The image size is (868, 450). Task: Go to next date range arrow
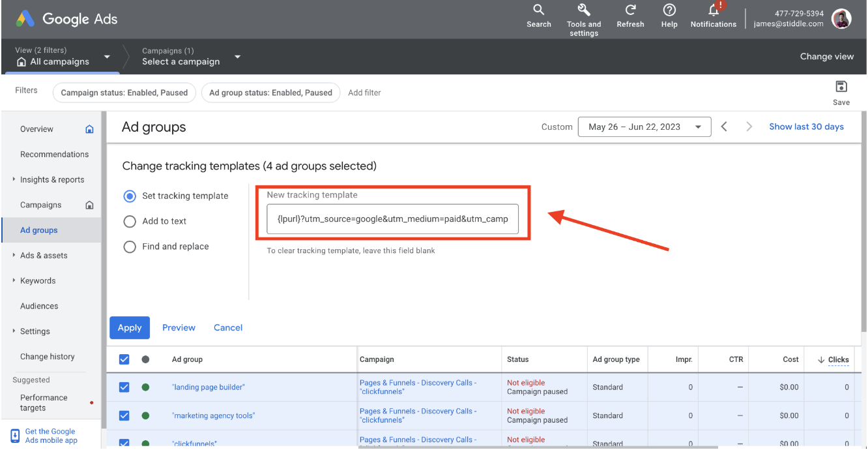(749, 127)
